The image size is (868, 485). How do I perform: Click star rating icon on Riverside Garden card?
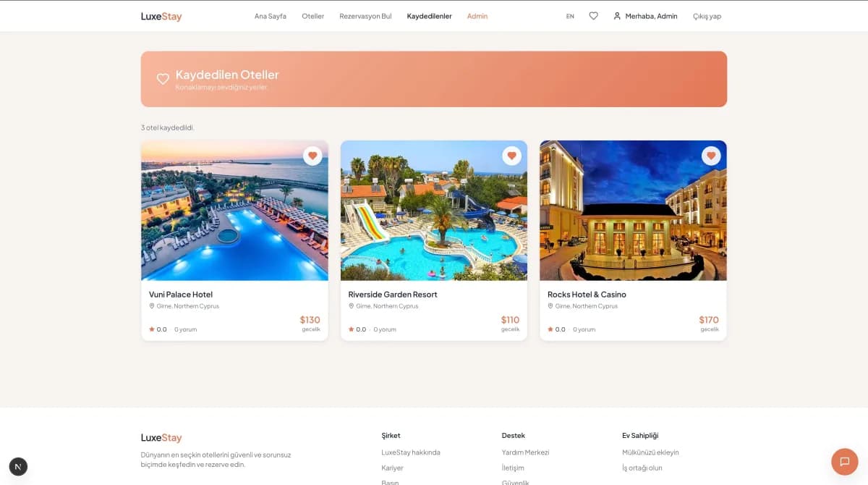pos(352,329)
